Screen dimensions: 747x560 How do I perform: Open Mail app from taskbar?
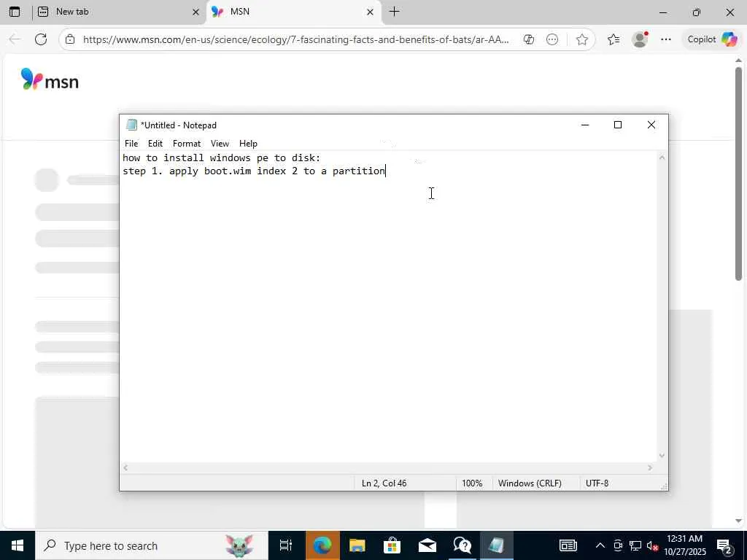(x=427, y=545)
